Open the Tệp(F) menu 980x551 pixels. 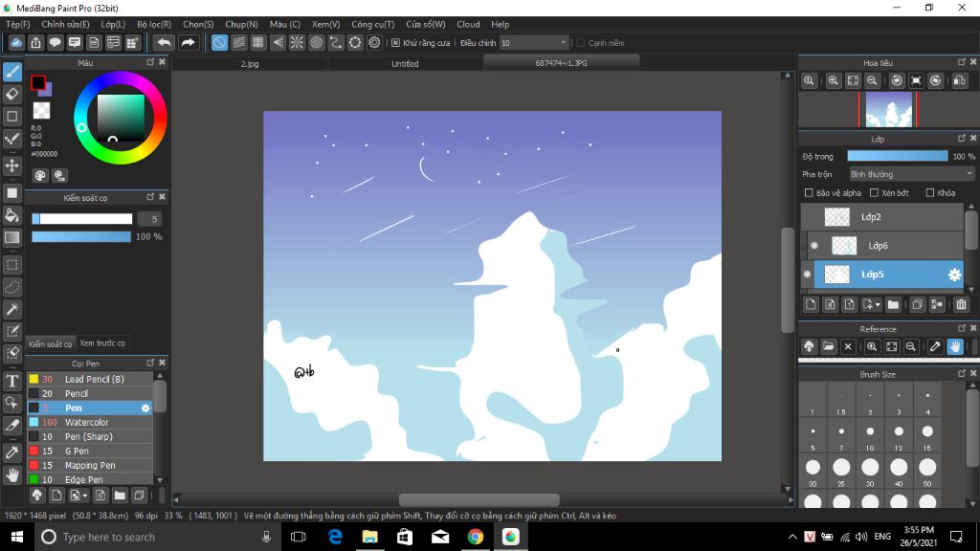point(18,24)
